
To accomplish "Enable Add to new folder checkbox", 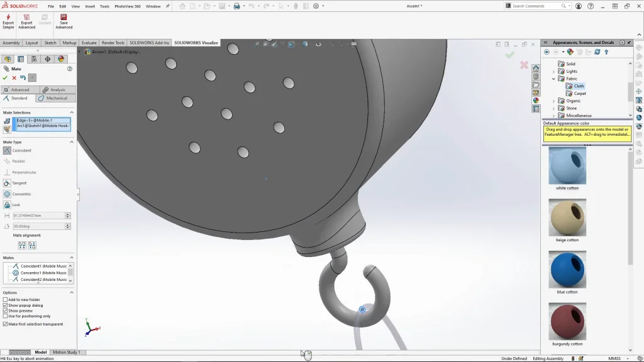I will [x=6, y=300].
